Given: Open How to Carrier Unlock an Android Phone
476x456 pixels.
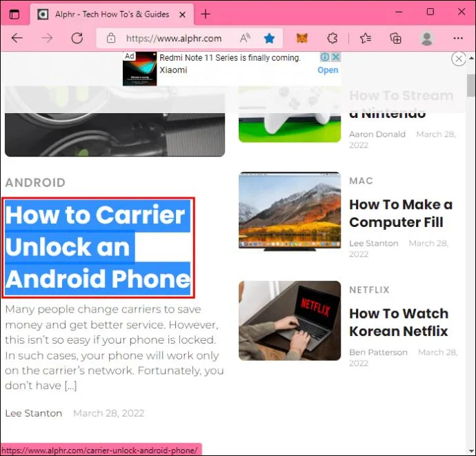Looking at the screenshot, I should pyautogui.click(x=98, y=248).
